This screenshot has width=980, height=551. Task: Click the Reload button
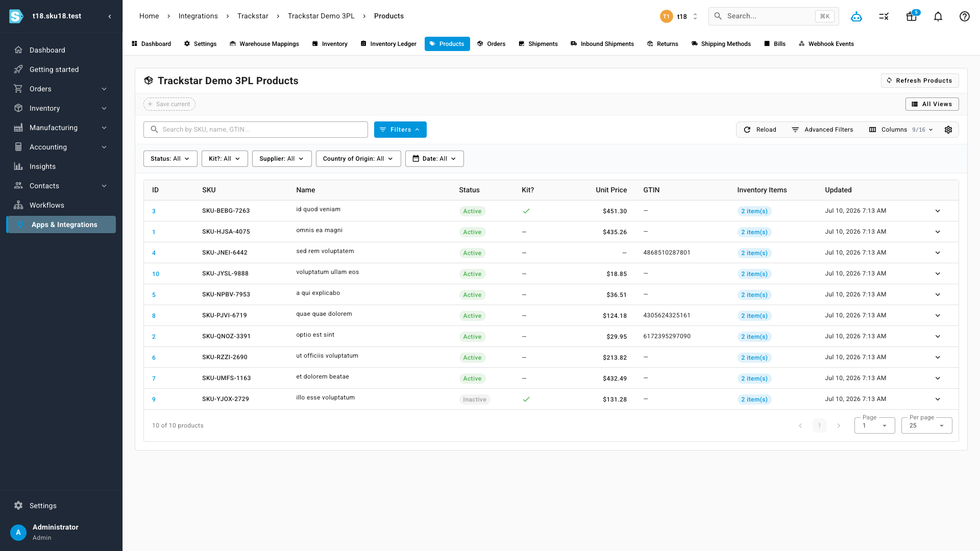760,130
